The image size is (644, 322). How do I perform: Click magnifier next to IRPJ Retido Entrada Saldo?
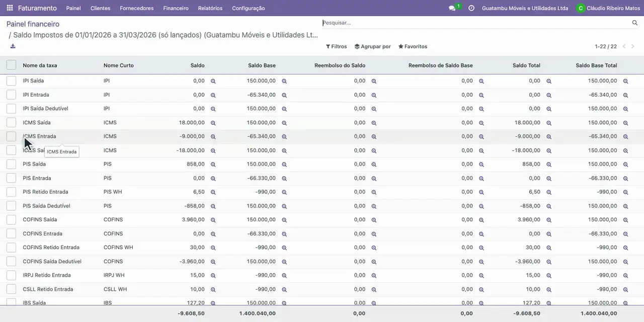click(213, 276)
